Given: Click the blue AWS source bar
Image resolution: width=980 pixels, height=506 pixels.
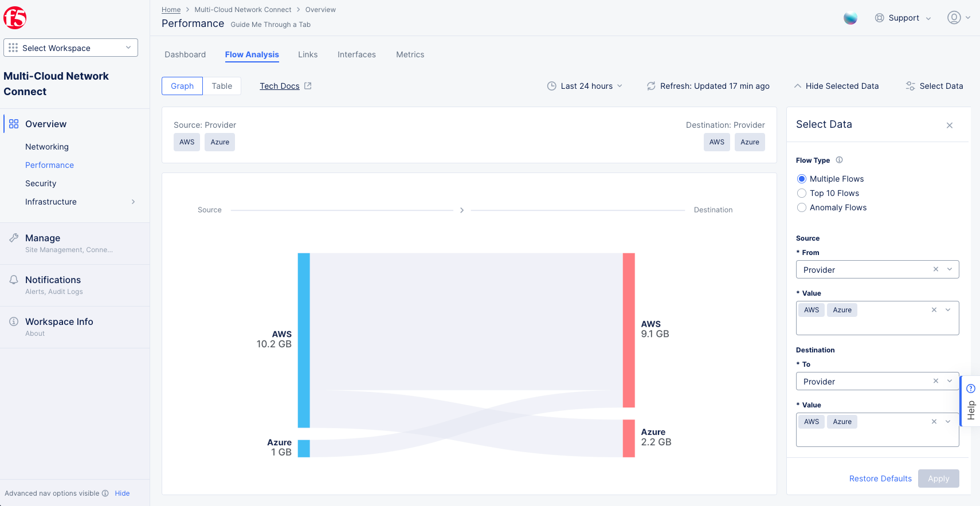Looking at the screenshot, I should click(x=304, y=340).
